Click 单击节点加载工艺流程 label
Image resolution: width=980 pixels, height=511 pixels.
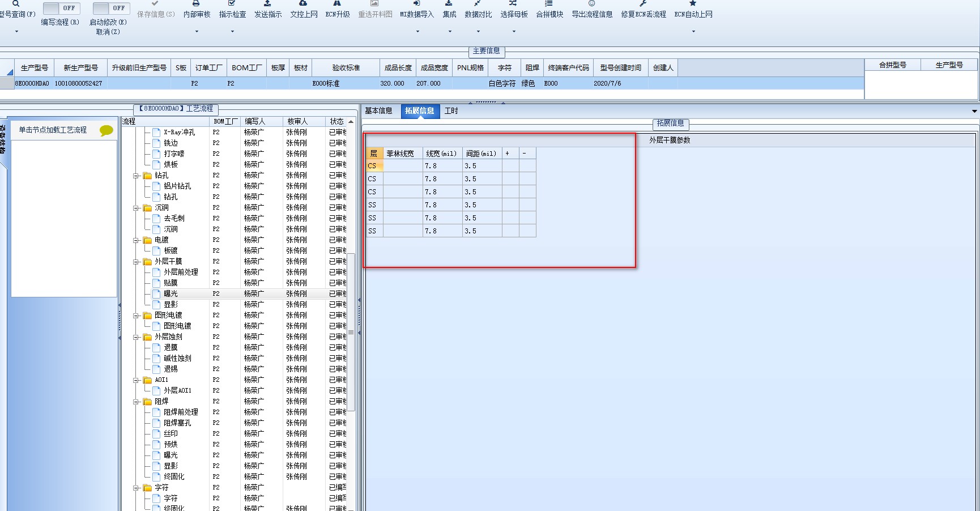53,130
